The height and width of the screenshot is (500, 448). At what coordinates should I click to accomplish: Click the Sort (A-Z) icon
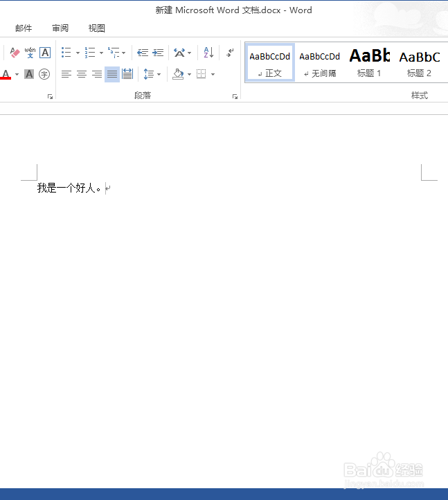tap(208, 53)
